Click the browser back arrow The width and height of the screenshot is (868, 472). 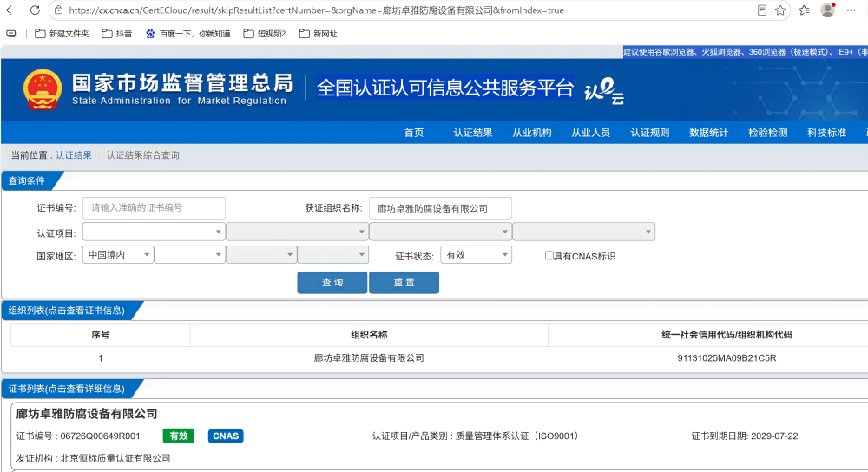tap(11, 10)
